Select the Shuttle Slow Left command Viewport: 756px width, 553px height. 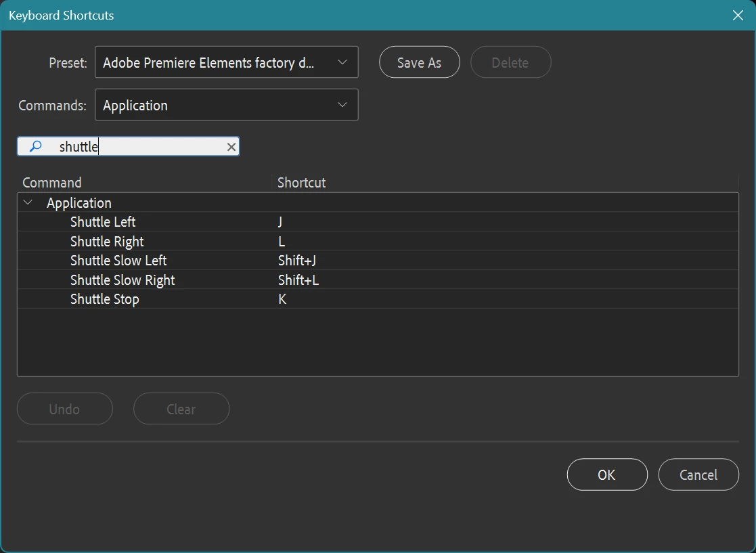[118, 261]
